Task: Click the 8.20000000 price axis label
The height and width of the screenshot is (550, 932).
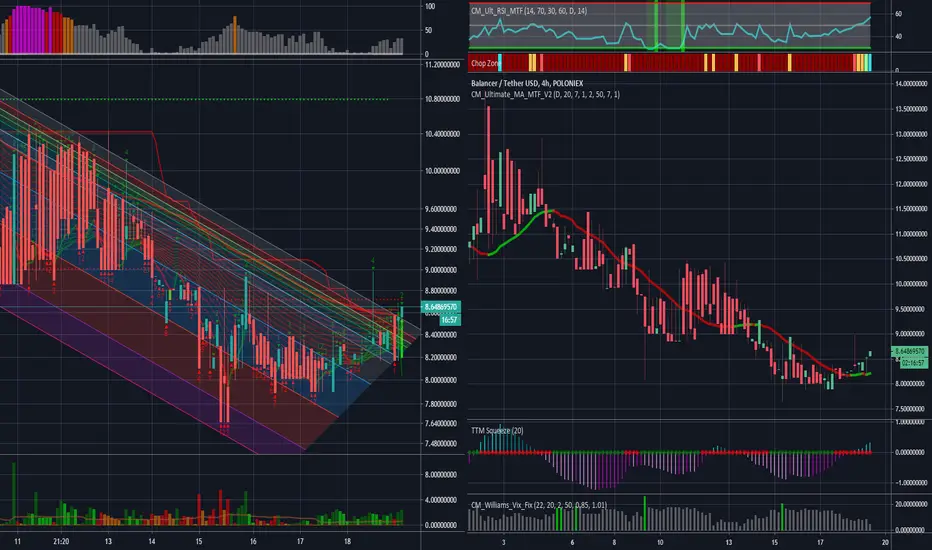Action: pyautogui.click(x=441, y=357)
